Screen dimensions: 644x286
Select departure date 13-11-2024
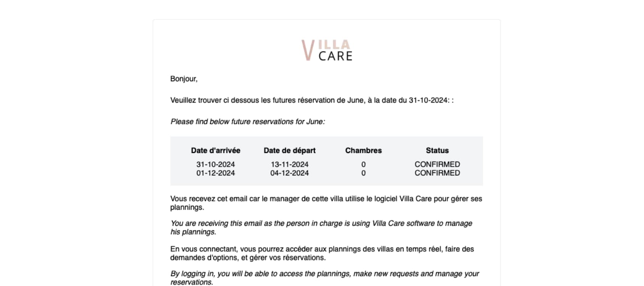[x=290, y=164]
